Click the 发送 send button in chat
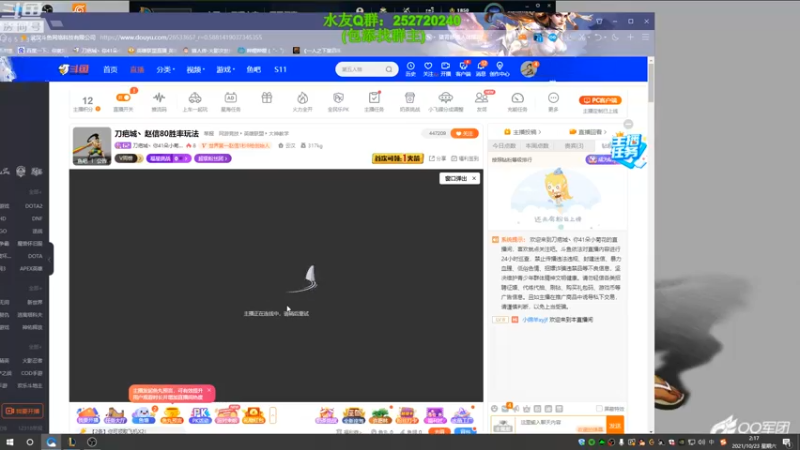Image resolution: width=800 pixels, height=450 pixels. [x=615, y=425]
